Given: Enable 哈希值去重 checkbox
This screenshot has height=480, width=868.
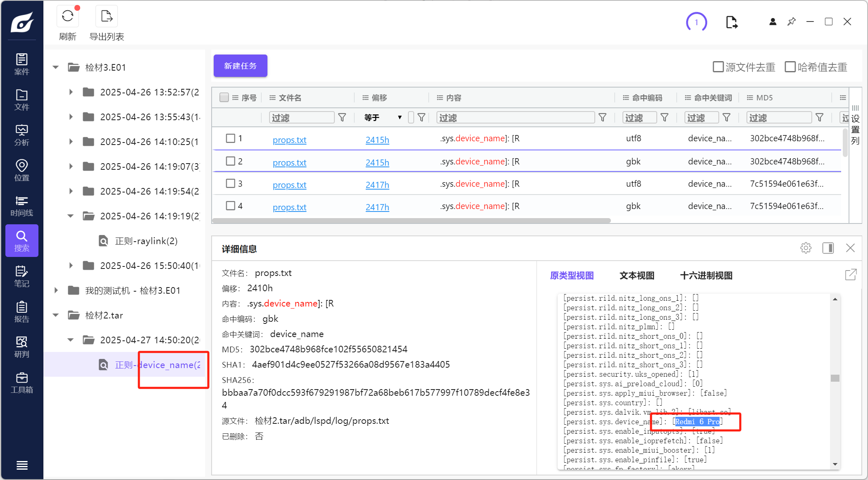Looking at the screenshot, I should pyautogui.click(x=790, y=67).
